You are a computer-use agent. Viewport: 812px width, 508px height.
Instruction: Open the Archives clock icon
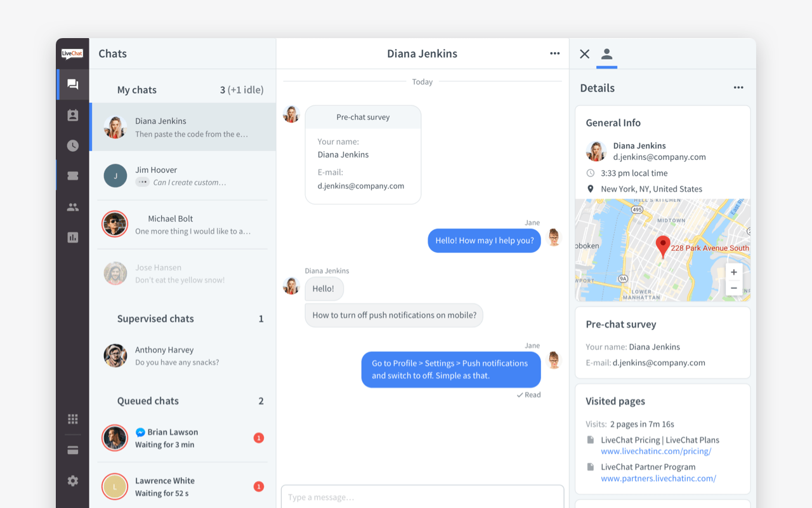coord(73,145)
